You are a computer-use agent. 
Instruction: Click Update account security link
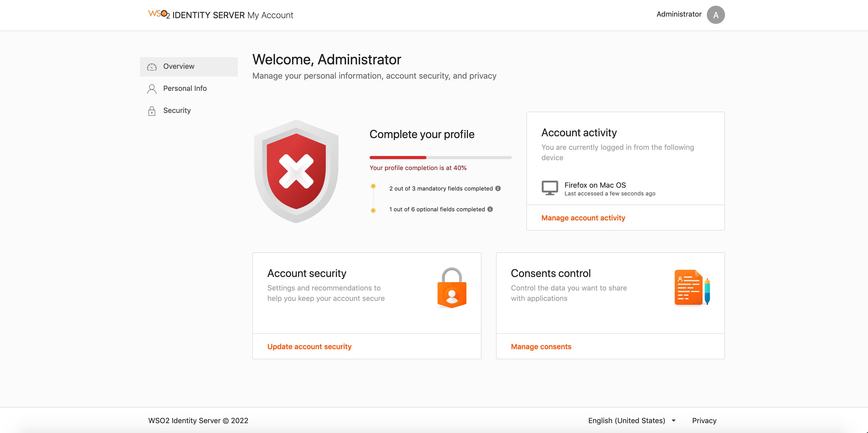(x=309, y=346)
